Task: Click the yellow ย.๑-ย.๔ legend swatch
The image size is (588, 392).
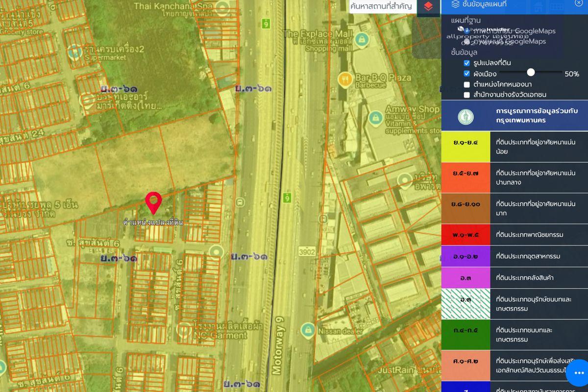Action: click(x=465, y=147)
